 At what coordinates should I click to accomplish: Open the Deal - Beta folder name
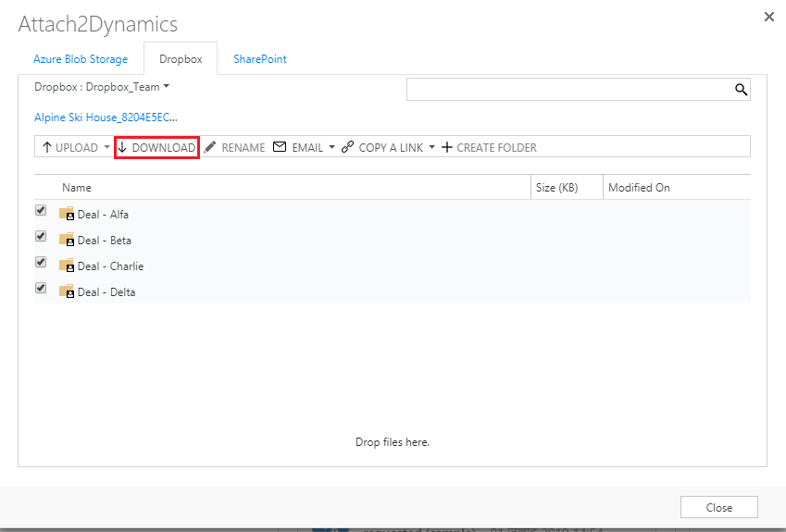tap(105, 241)
